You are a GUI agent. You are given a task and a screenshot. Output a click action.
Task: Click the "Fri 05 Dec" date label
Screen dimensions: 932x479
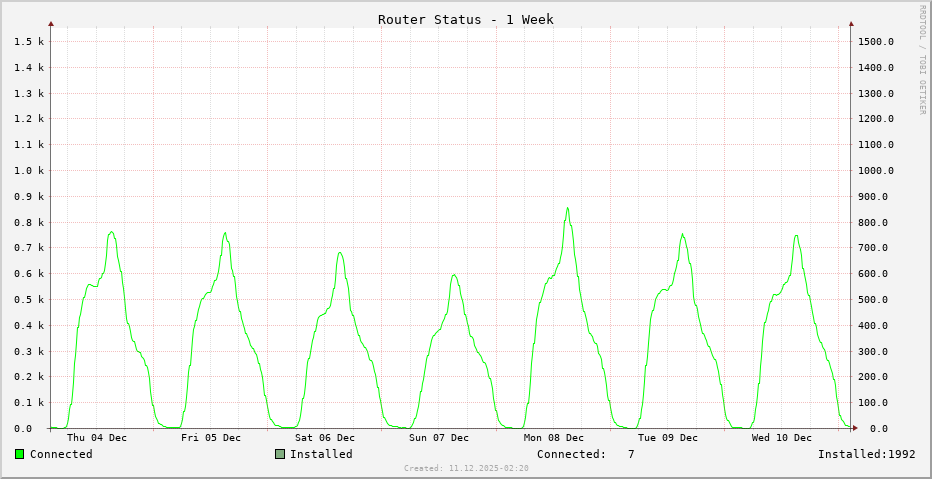[x=211, y=437]
